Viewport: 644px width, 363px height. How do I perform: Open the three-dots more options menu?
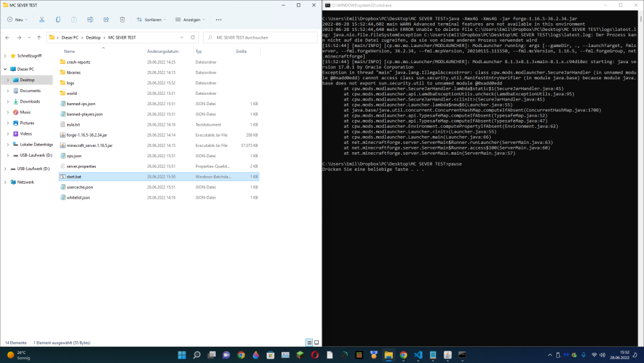(x=218, y=20)
